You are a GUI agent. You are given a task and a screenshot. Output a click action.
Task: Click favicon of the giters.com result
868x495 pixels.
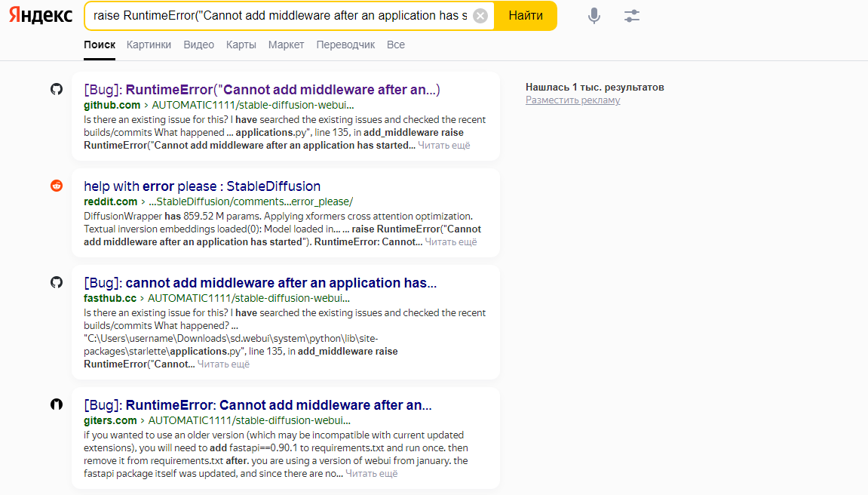point(57,404)
